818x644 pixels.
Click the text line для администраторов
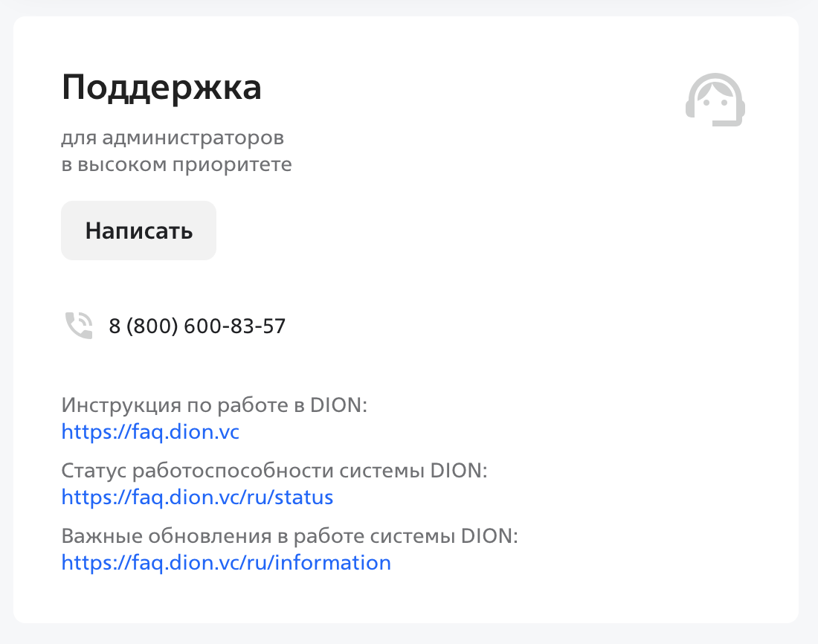173,138
